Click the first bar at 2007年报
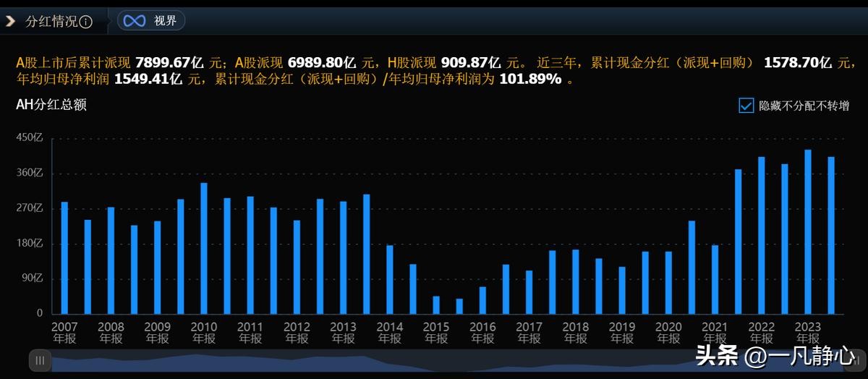The image size is (868, 379). pyautogui.click(x=64, y=258)
